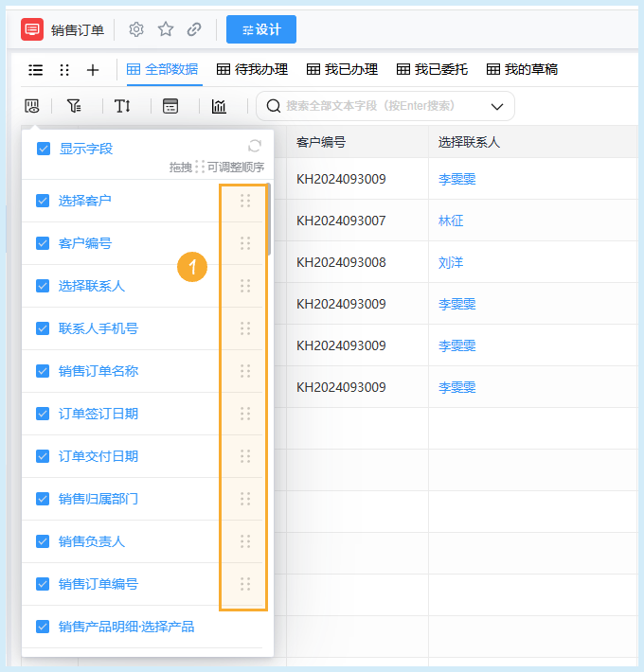Uncheck the 客户编号 field checkbox

click(x=43, y=243)
